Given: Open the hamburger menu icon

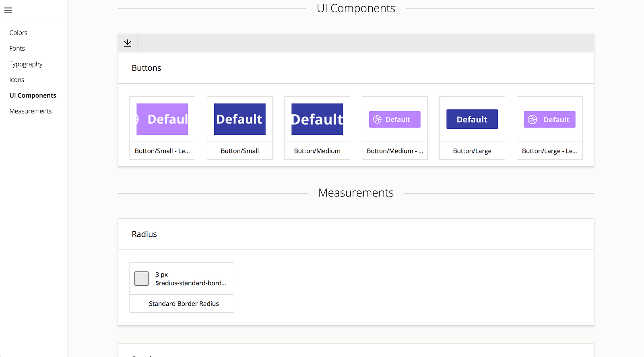Looking at the screenshot, I should [8, 10].
